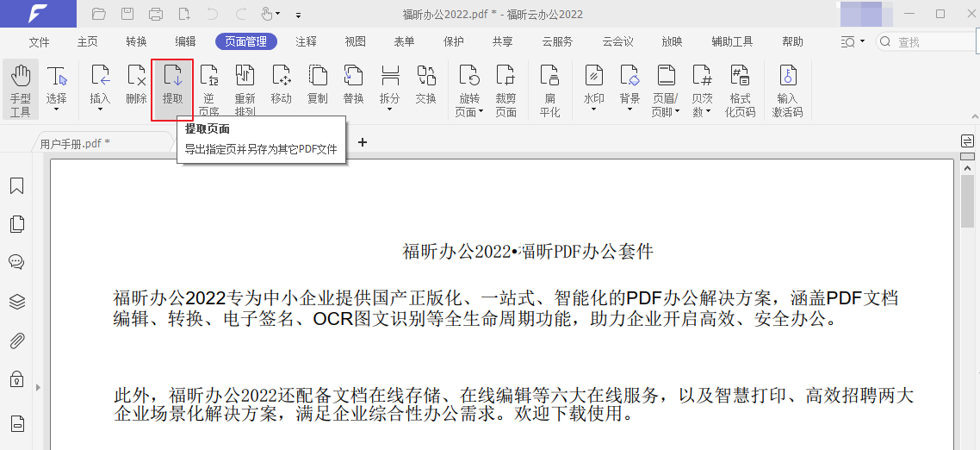Click the 输入激活码 (Enter activation code) button
This screenshot has height=450, width=980.
click(x=787, y=89)
